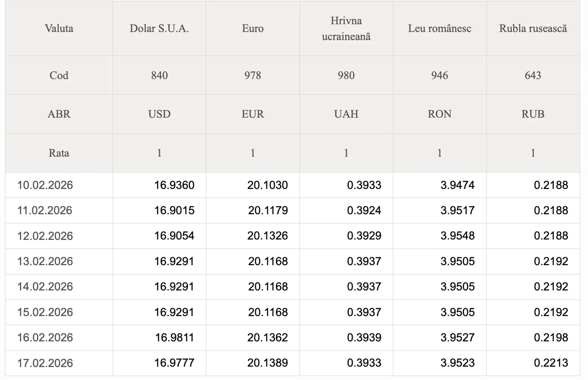Click the Valuta header cell

59,28
